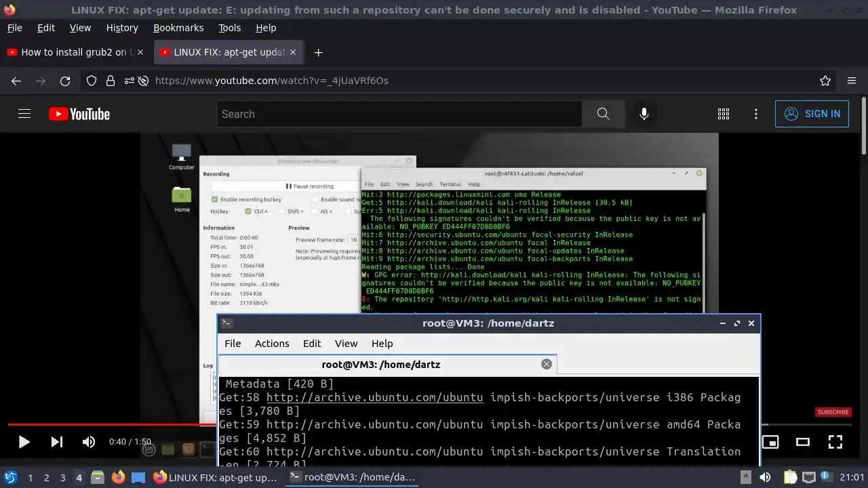The image size is (868, 488).
Task: Click the SIGN IN button
Action: point(812,114)
